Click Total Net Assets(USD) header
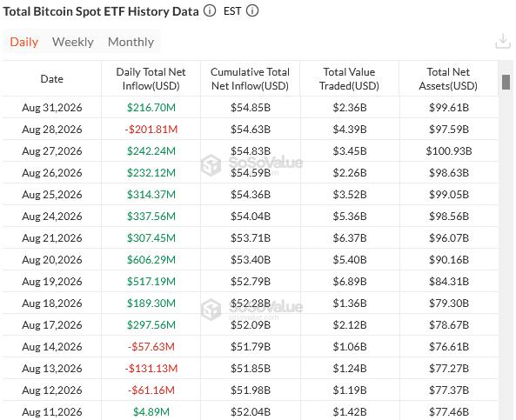This screenshot has height=420, width=516. tap(448, 79)
